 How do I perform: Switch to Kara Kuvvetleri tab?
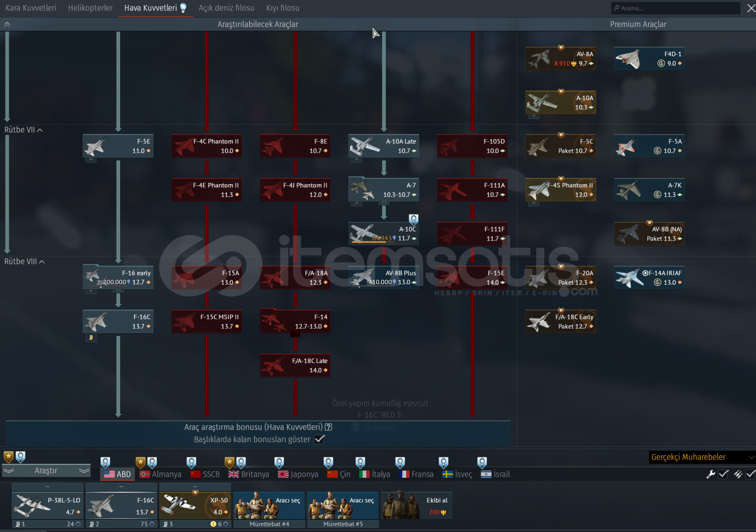[31, 8]
